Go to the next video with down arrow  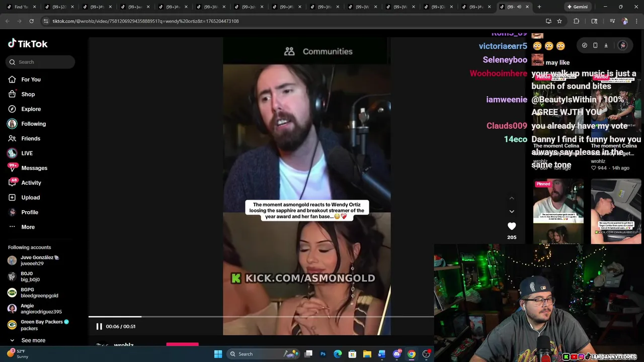(512, 212)
